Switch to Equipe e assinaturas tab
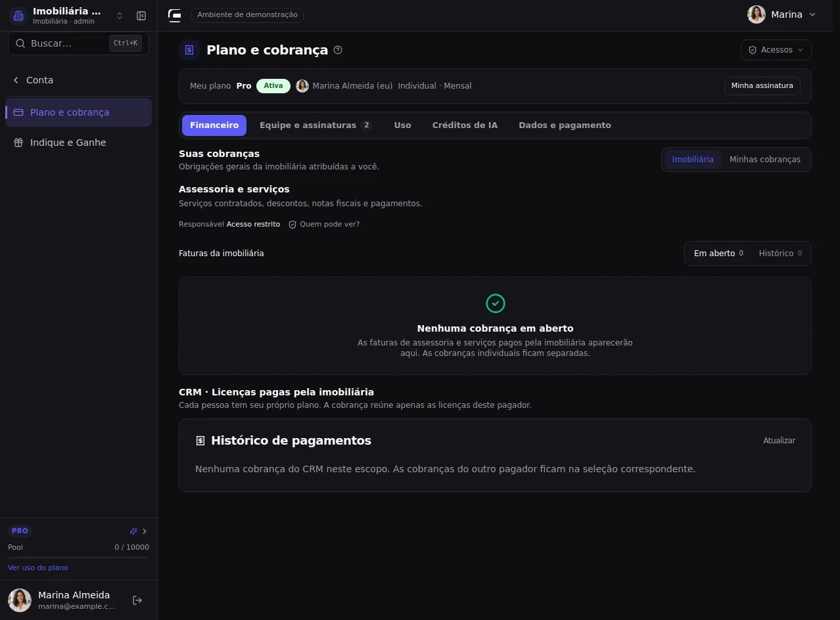 tap(315, 125)
